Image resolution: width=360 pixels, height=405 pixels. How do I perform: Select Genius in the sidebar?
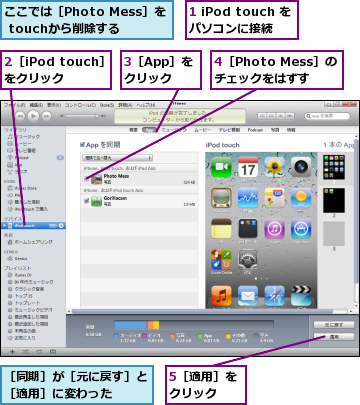tap(17, 258)
